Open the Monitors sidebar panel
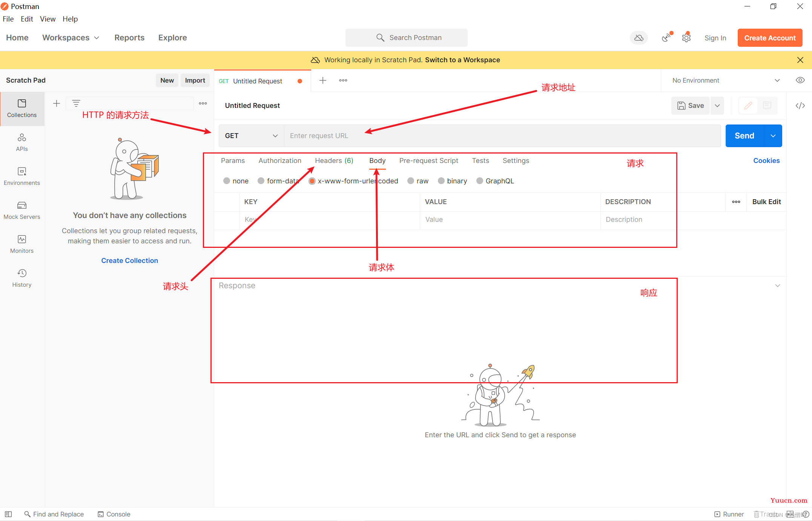This screenshot has width=812, height=521. pyautogui.click(x=22, y=244)
